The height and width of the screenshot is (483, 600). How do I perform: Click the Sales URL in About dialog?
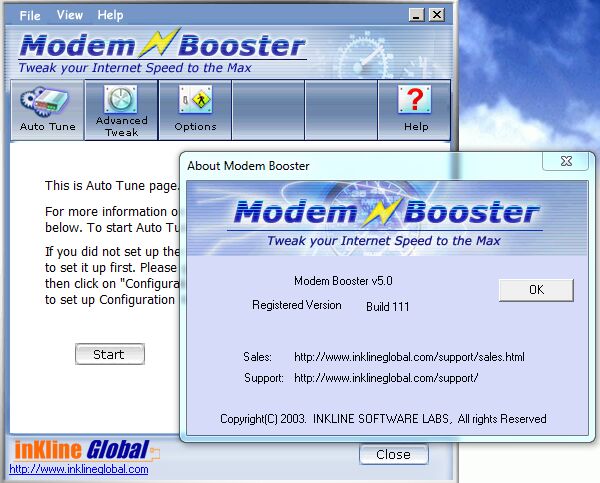click(x=409, y=357)
